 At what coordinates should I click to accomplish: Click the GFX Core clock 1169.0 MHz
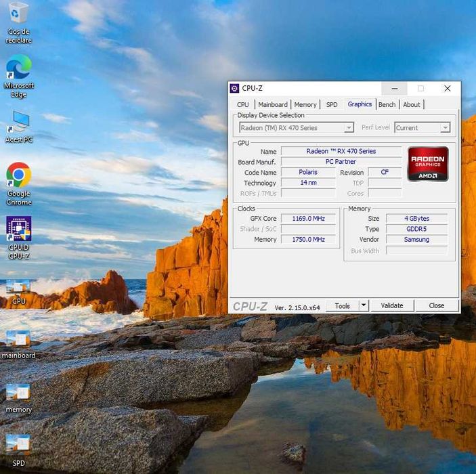pyautogui.click(x=309, y=219)
